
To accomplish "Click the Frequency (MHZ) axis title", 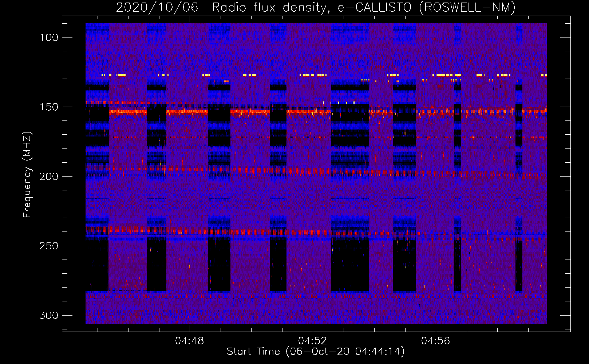I will pos(27,174).
